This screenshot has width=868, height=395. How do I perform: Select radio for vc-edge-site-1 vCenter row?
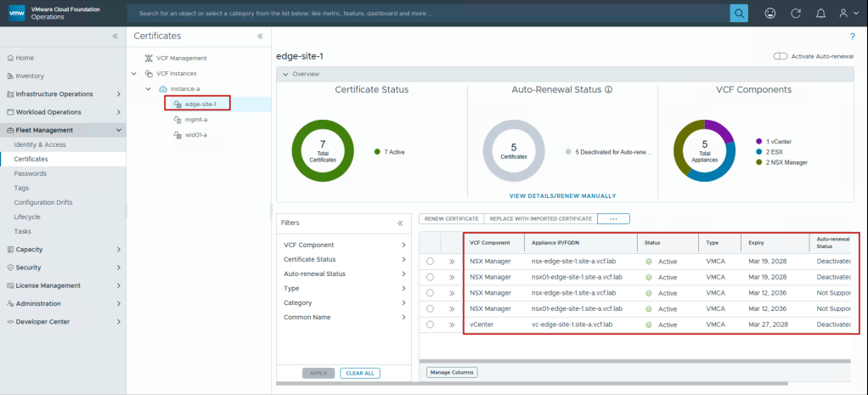[430, 324]
